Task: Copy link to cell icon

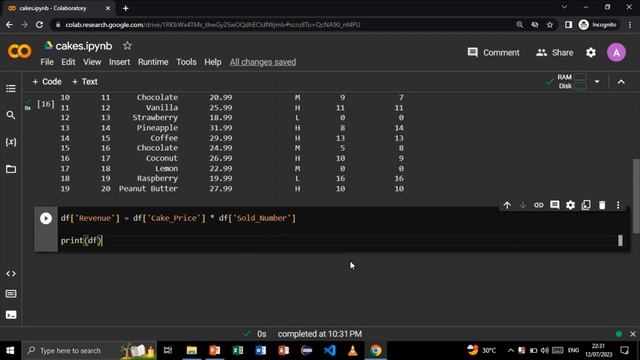Action: pos(538,205)
